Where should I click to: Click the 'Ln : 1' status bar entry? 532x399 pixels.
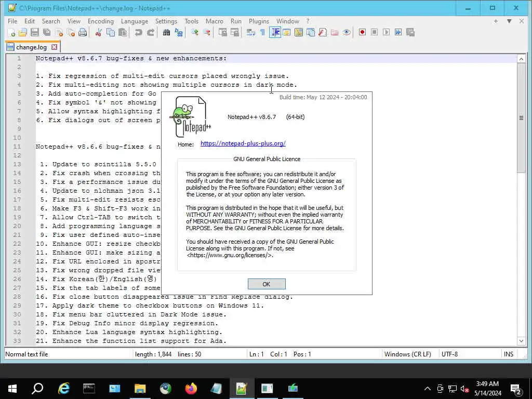257,354
